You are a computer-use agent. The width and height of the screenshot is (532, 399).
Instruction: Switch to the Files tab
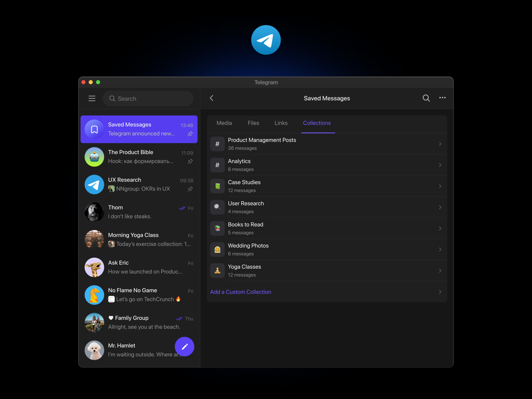click(253, 123)
